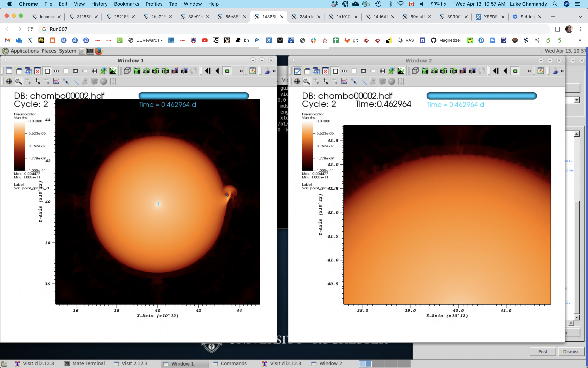The height and width of the screenshot is (368, 588).
Task: Click the Post button
Action: 543,352
